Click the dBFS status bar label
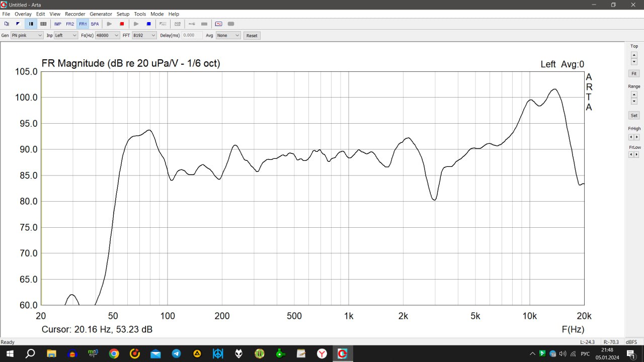Screen dimensions: 644x362 point(631,342)
